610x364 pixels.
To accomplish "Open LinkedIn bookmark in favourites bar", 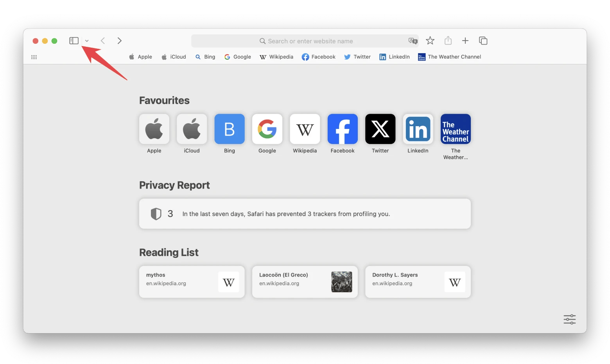I will click(395, 57).
